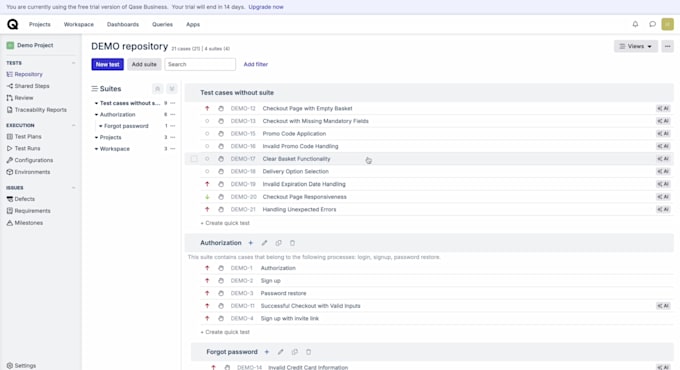The image size is (680, 370).
Task: Collapse the Authorization suite in the tree
Action: point(96,115)
